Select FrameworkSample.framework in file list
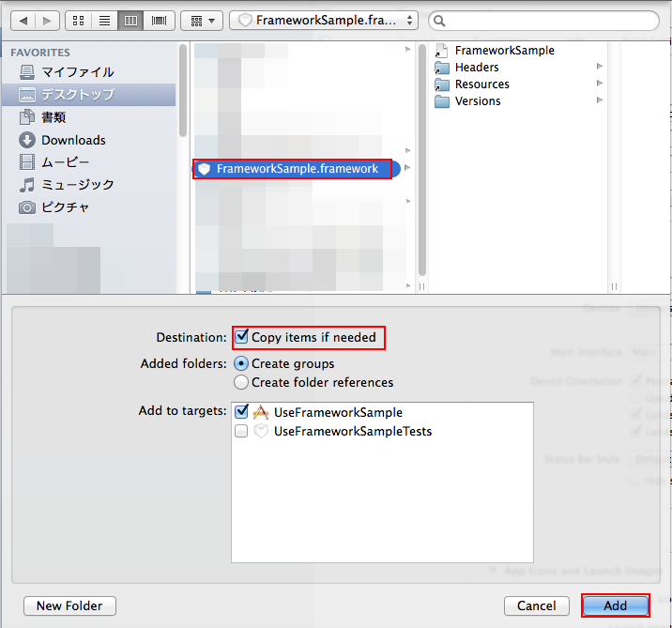Image resolution: width=672 pixels, height=628 pixels. [297, 169]
